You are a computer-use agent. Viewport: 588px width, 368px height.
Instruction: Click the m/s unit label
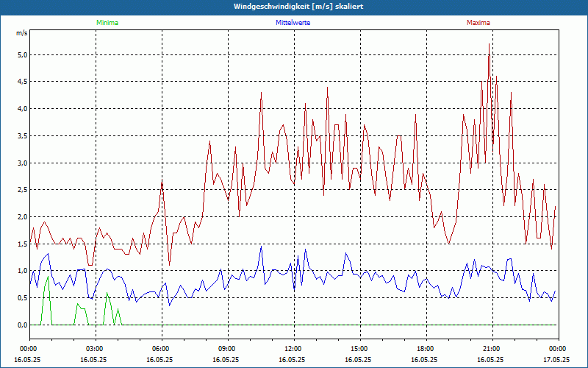[x=22, y=33]
